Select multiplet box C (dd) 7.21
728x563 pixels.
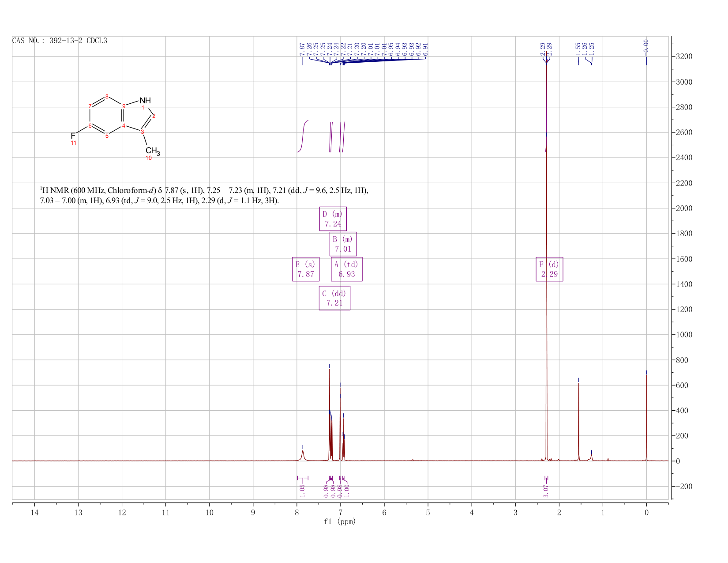point(334,298)
